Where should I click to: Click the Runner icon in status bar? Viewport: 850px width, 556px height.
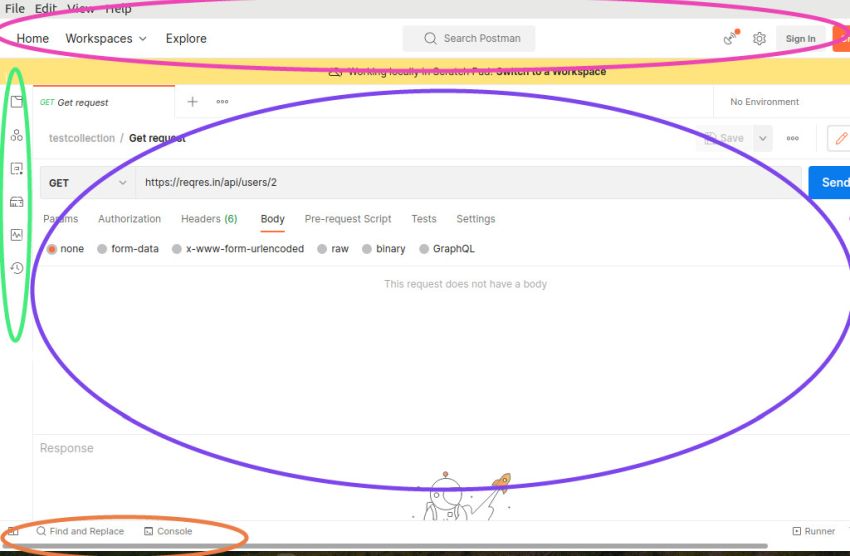(797, 531)
